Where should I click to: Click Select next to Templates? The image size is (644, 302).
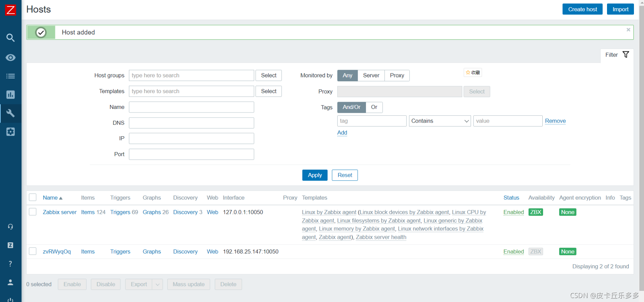point(269,91)
